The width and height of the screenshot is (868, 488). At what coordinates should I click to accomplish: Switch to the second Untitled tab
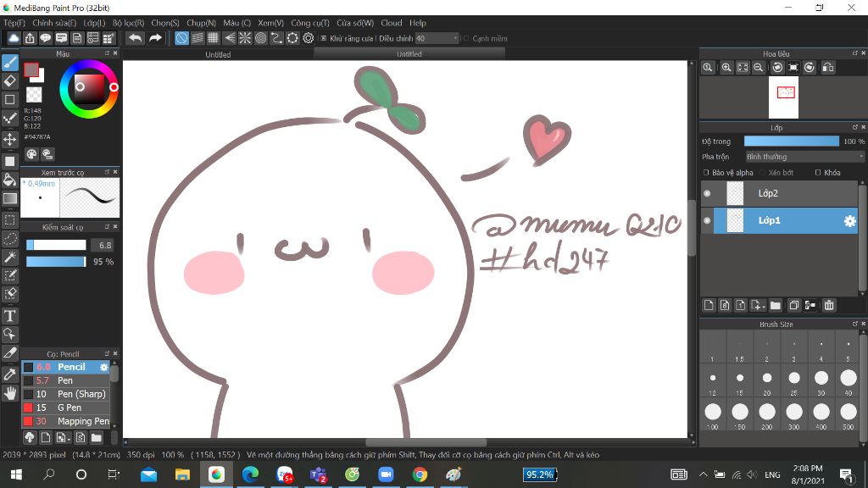[x=409, y=53]
